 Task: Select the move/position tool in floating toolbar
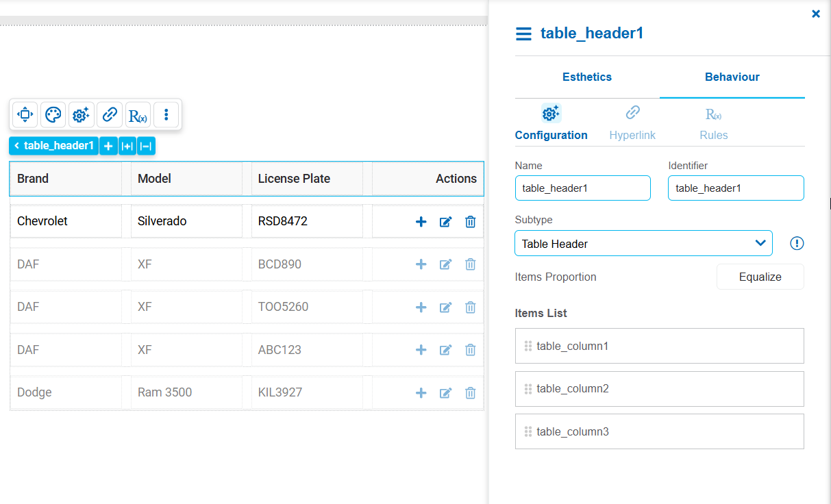(x=25, y=114)
